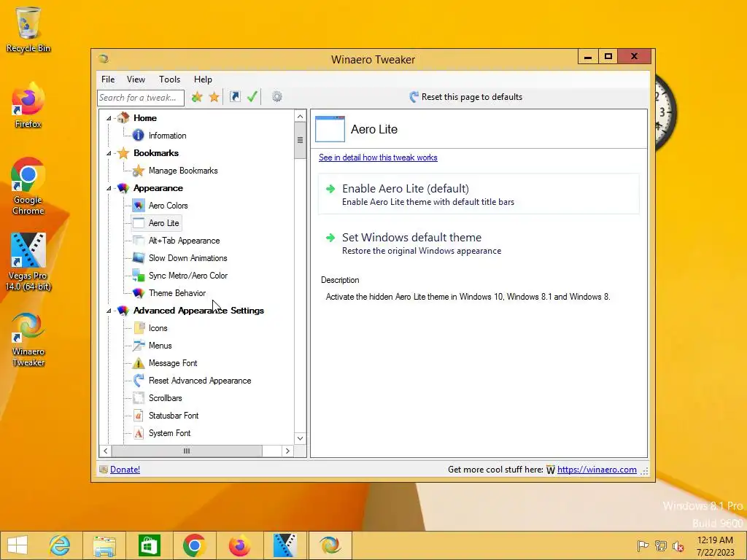The image size is (747, 560).
Task: Click the System Font letter A icon
Action: point(138,433)
